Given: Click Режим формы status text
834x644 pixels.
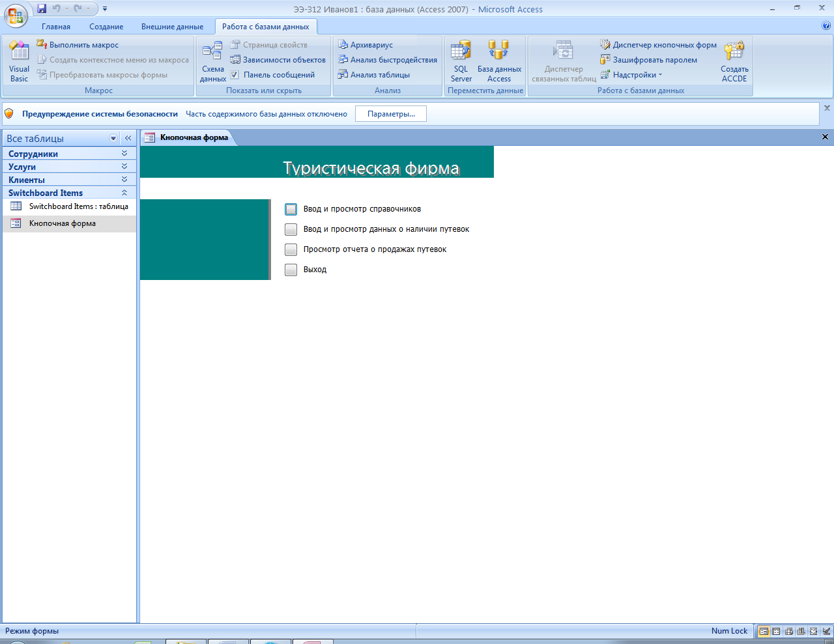Looking at the screenshot, I should (32, 631).
